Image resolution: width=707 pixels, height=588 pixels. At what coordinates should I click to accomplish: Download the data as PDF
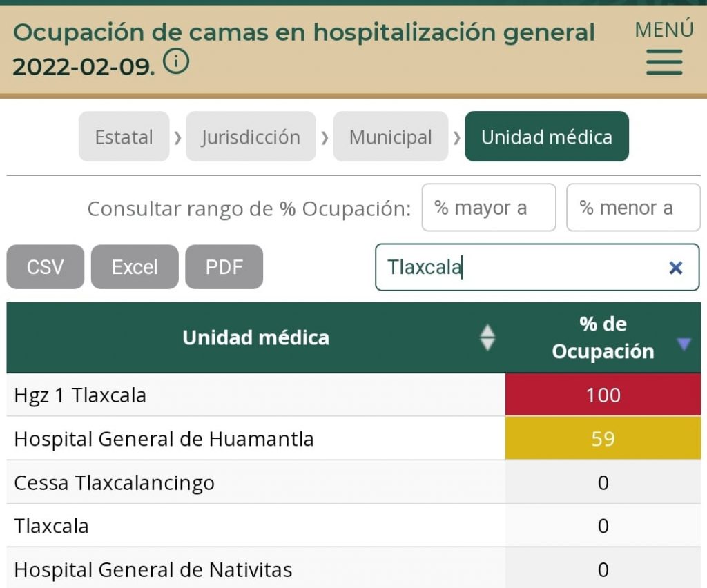pos(224,267)
